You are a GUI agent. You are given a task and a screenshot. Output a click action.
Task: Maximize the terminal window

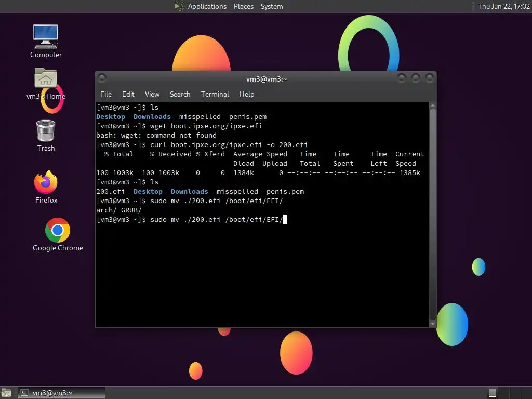[x=416, y=78]
